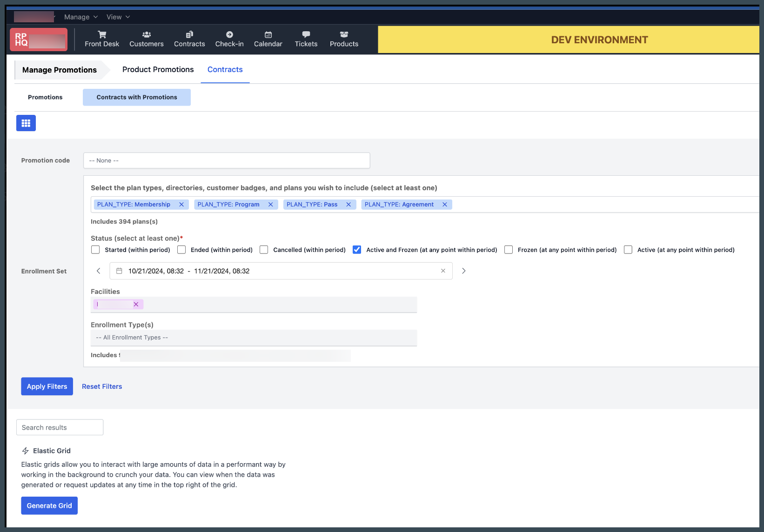Open the Contracts document icon

click(x=189, y=34)
